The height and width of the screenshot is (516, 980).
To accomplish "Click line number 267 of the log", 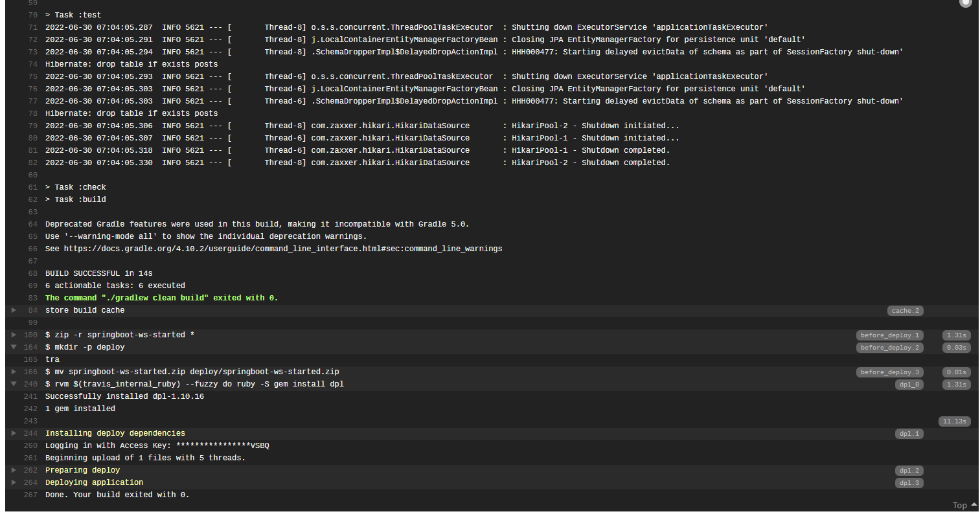I will point(30,495).
